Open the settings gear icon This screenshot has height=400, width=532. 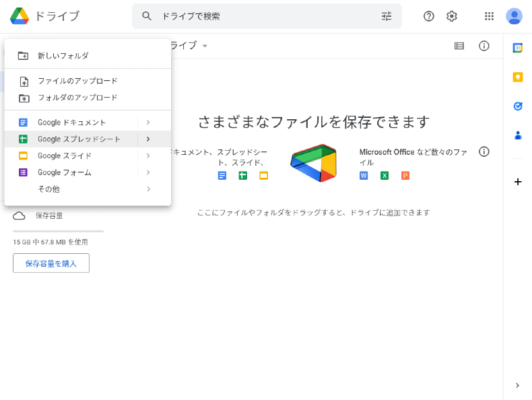click(452, 16)
